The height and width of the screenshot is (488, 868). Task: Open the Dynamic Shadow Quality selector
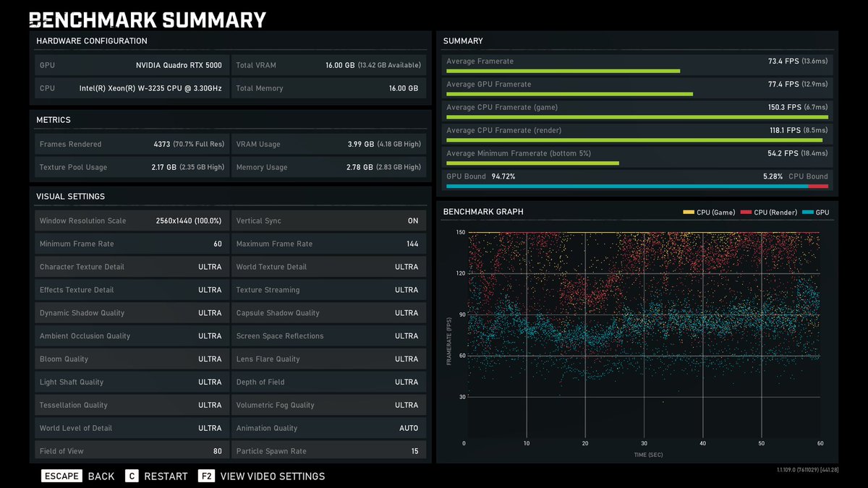(x=130, y=312)
